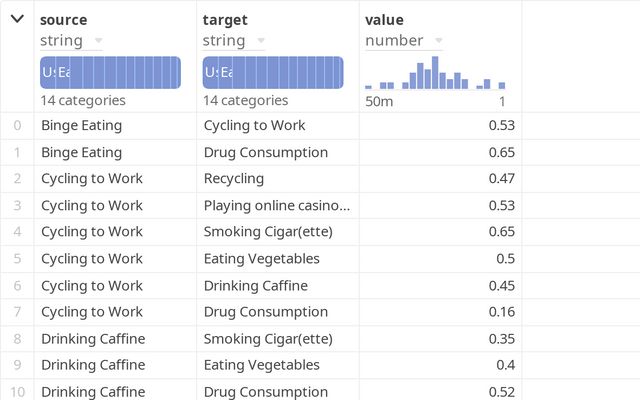Click the truncated 'Playing online casino...' cell
640x400 pixels.
coord(277,206)
